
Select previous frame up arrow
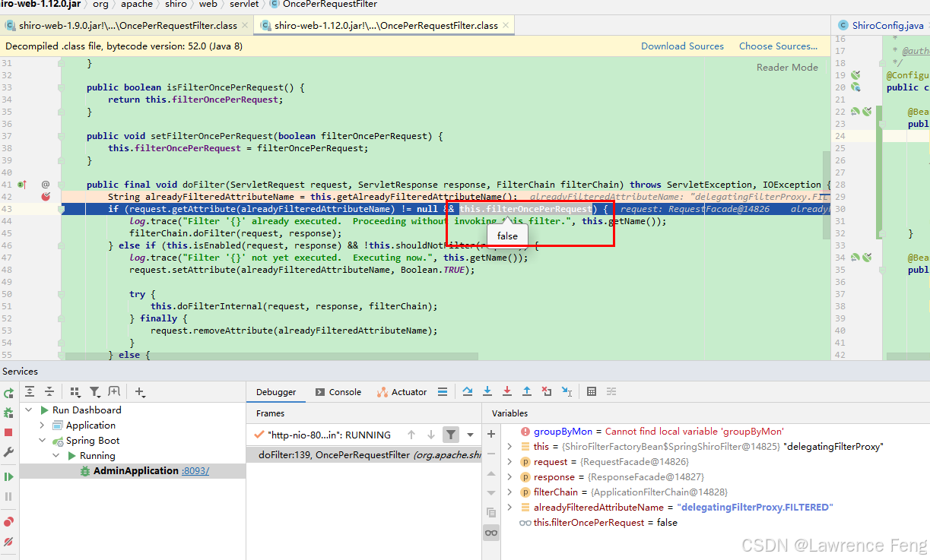point(411,435)
